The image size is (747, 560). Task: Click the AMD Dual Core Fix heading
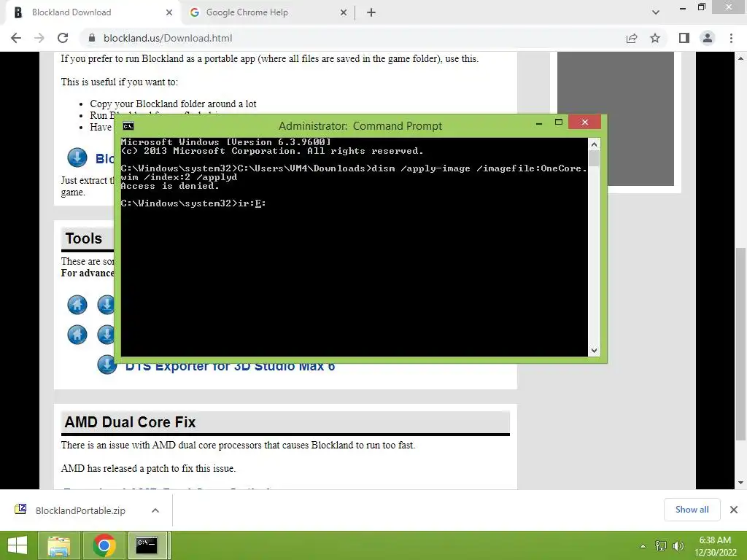(130, 422)
